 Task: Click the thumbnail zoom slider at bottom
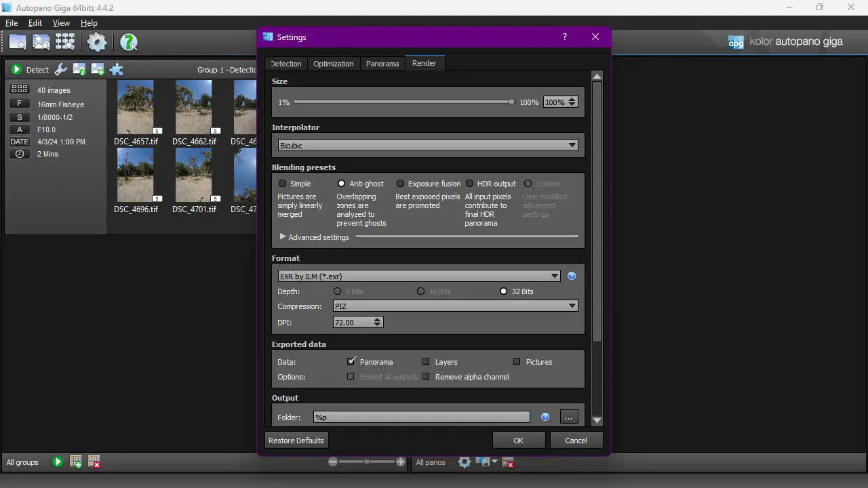367,462
